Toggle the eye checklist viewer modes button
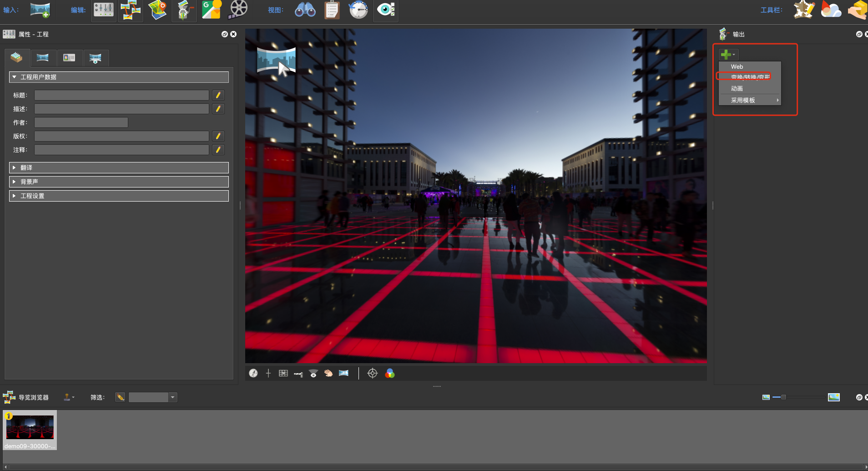The image size is (868, 471). [386, 10]
